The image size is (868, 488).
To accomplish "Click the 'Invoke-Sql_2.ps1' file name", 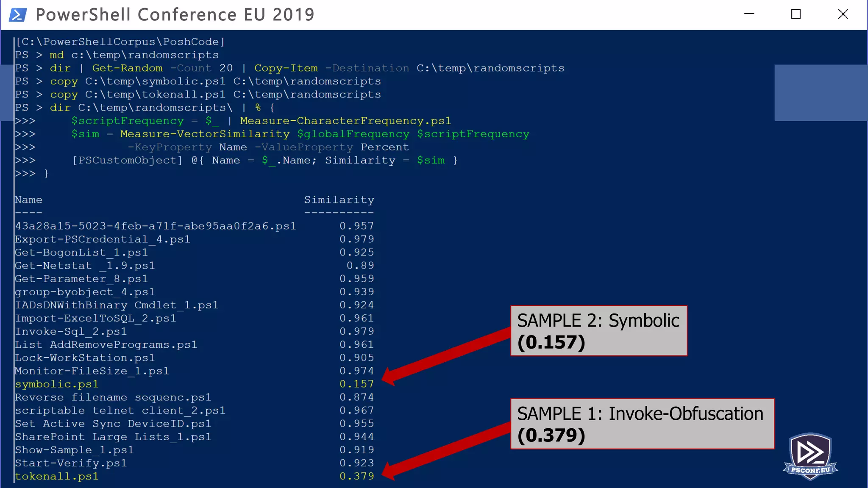I will pyautogui.click(x=71, y=331).
